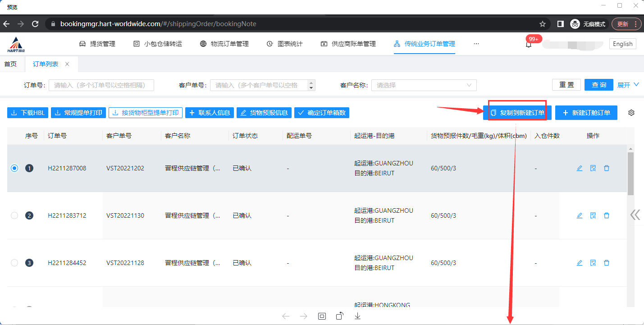Select radio button for order H2211287008
The height and width of the screenshot is (325, 644).
click(14, 168)
